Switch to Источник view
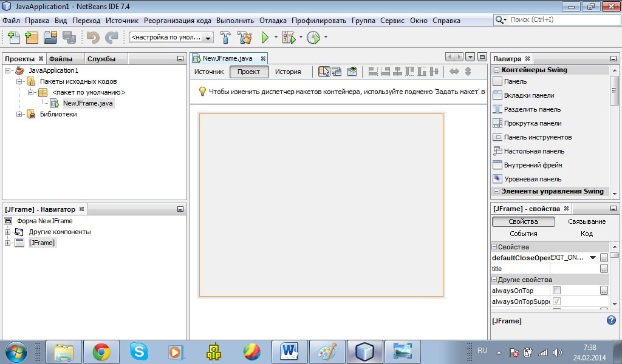The image size is (622, 364). click(209, 72)
